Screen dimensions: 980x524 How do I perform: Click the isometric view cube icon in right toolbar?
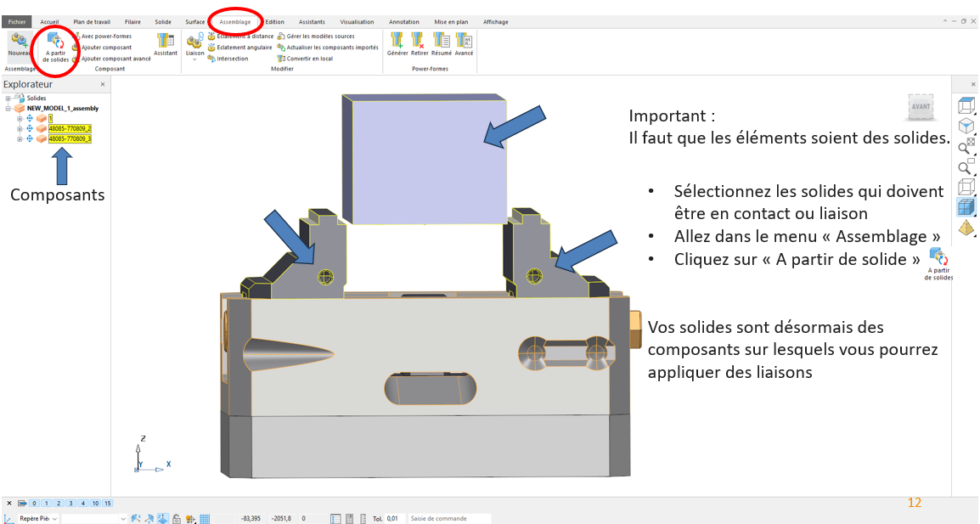[x=966, y=126]
